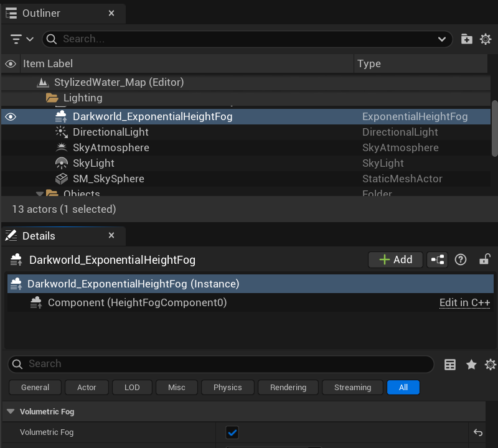Click the Add component button
The image size is (498, 448).
(395, 260)
